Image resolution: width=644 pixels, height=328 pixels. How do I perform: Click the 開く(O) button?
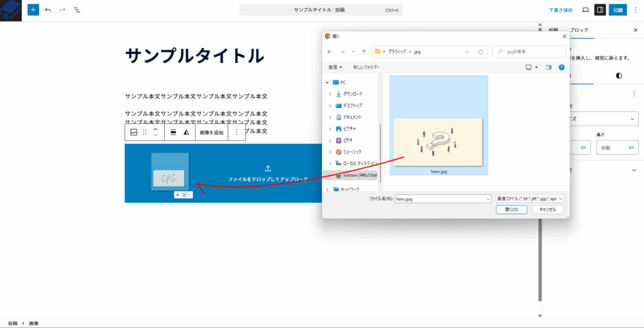[511, 210]
